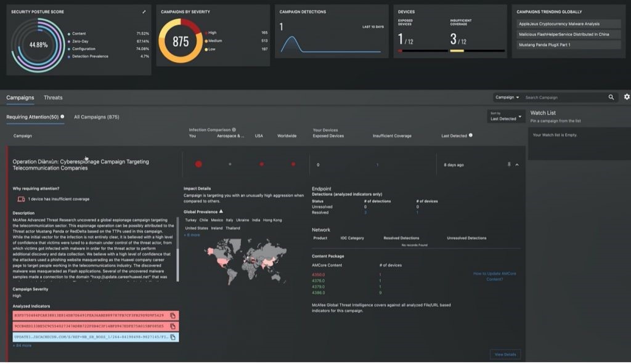This screenshot has width=631, height=364.
Task: Switch to the Campaigns tab
Action: [x=20, y=98]
